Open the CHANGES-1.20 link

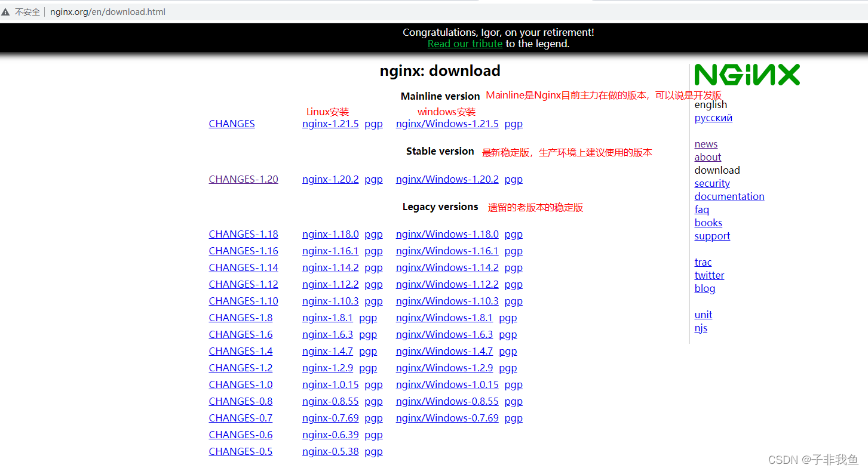point(243,179)
